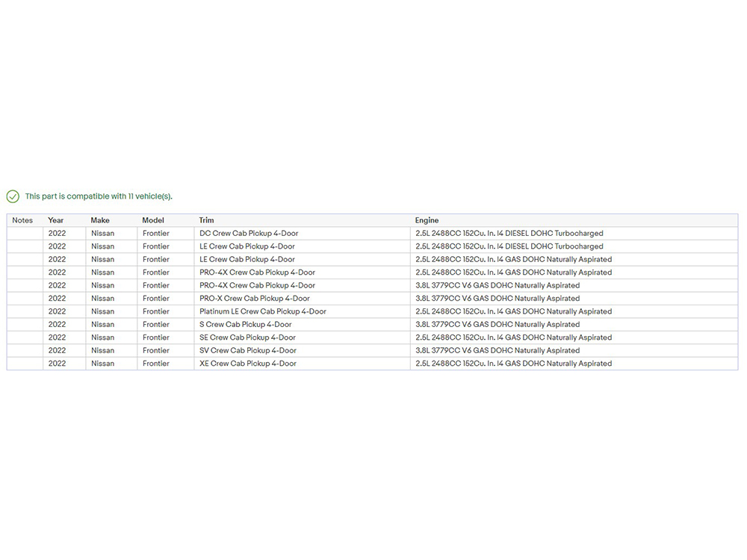Image resolution: width=747 pixels, height=560 pixels.
Task: Select the S Crew Cab Pickup 4-Door trim
Action: pyautogui.click(x=302, y=324)
